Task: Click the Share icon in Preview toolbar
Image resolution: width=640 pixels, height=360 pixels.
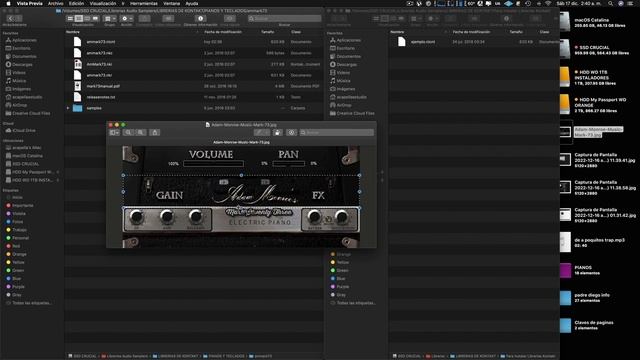Action: [155, 133]
